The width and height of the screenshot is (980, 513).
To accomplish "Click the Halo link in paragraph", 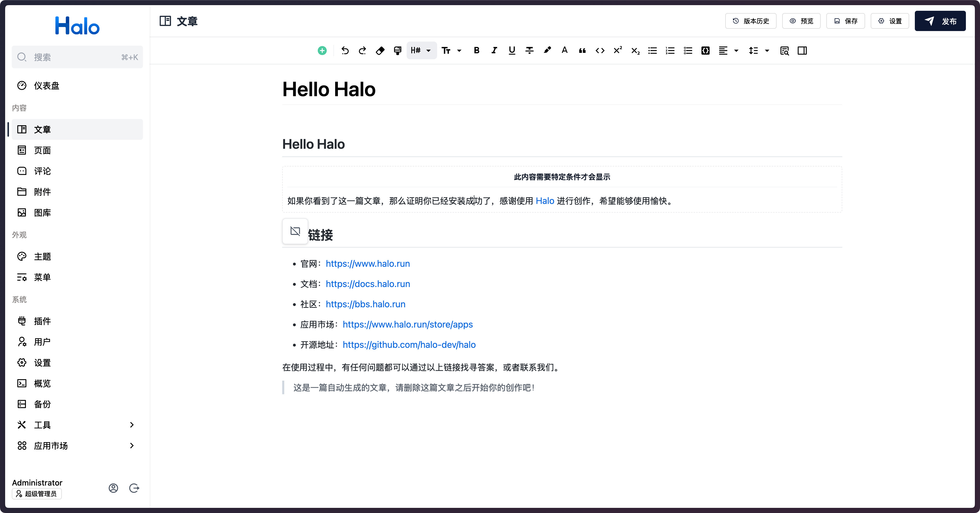I will tap(545, 201).
